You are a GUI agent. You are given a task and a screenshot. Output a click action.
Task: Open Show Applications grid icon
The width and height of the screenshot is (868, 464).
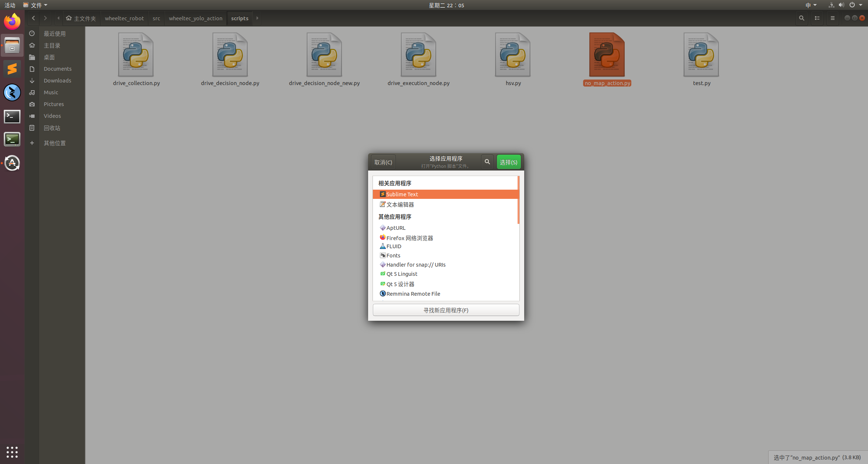tap(12, 451)
